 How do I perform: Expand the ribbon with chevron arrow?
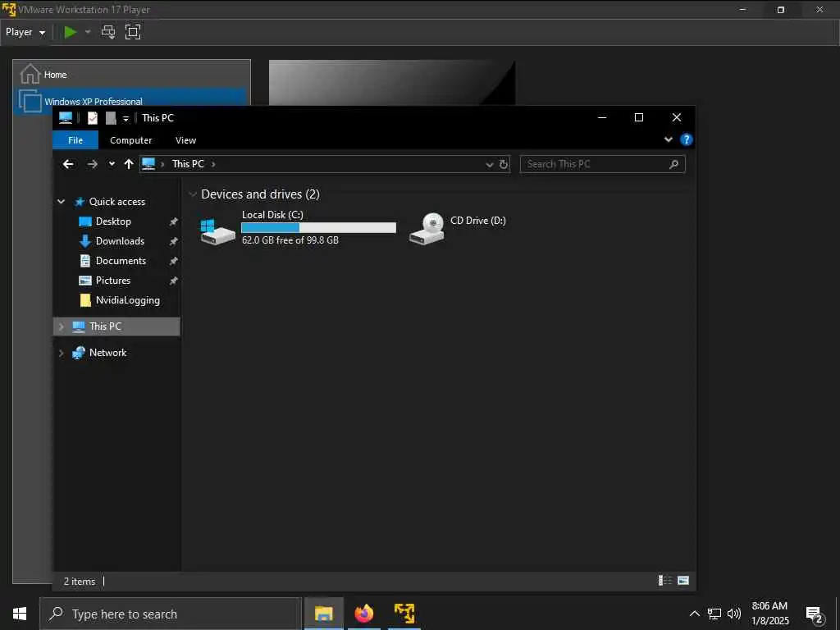tap(668, 139)
